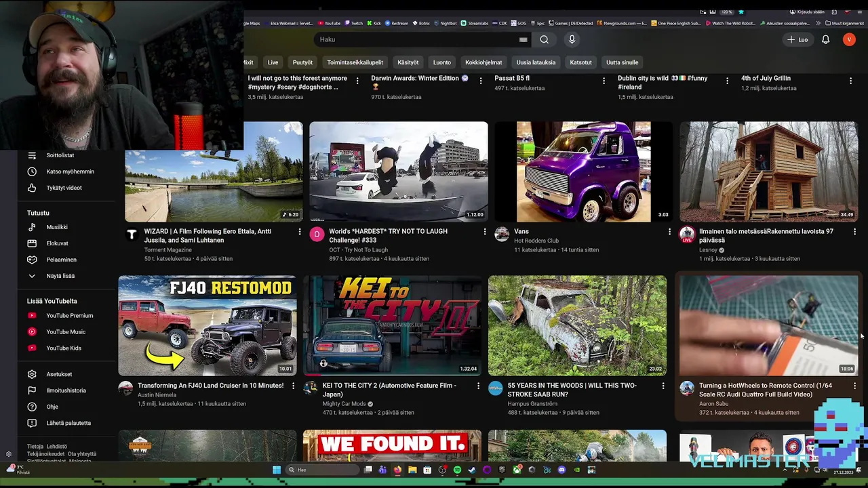The height and width of the screenshot is (488, 868).
Task: Click the Hae taskbar search box
Action: 322,470
